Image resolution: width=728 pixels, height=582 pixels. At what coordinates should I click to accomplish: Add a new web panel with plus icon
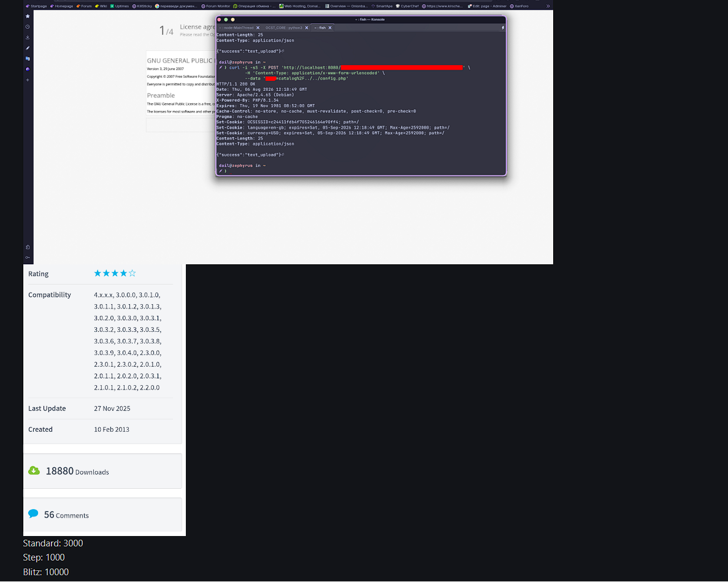tap(28, 80)
